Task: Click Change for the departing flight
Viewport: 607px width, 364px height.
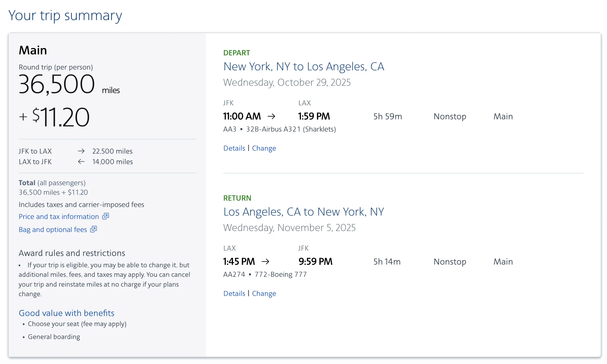Action: tap(264, 148)
